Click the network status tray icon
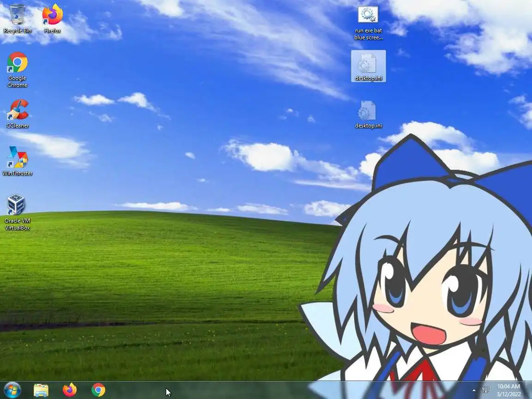This screenshot has height=399, width=532. pyautogui.click(x=485, y=390)
